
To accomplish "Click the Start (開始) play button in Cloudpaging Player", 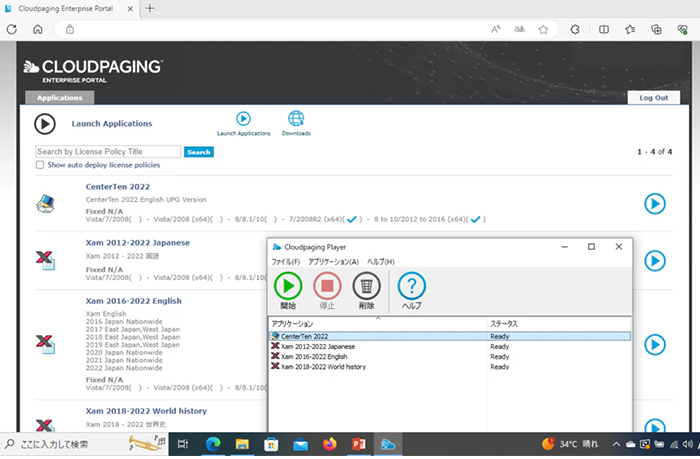I will tap(288, 286).
